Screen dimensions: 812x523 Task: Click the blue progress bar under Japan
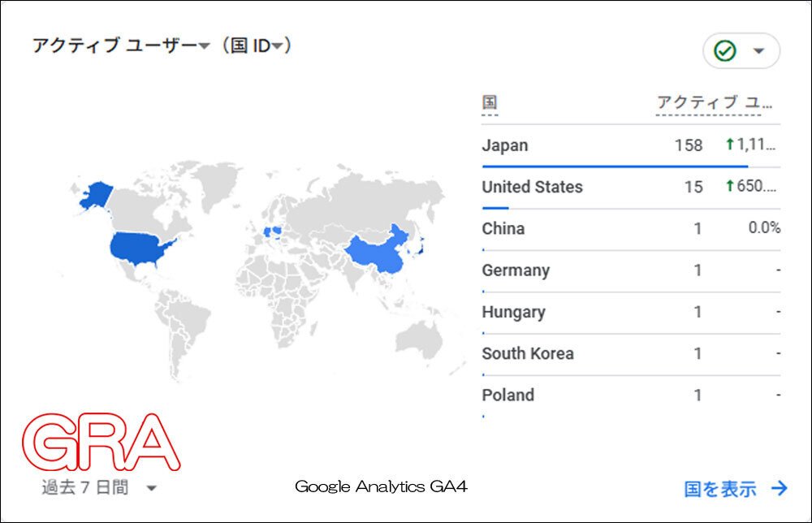point(615,166)
